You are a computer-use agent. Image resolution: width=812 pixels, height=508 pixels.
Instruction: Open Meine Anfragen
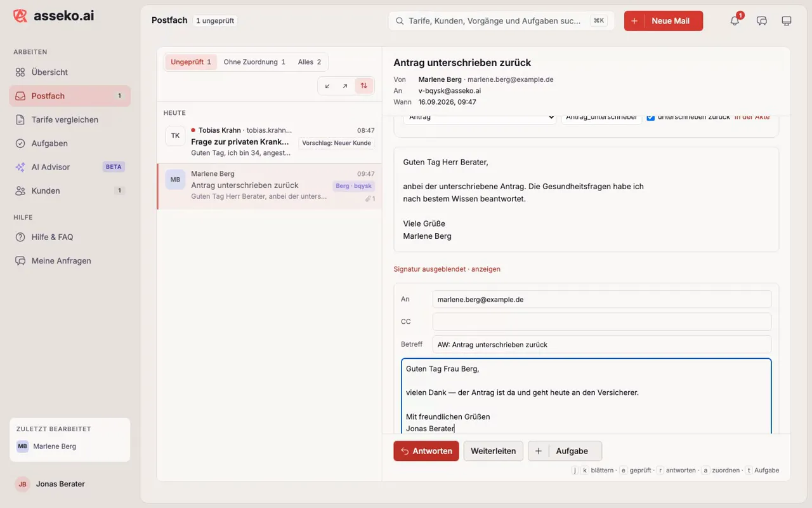pyautogui.click(x=70, y=261)
